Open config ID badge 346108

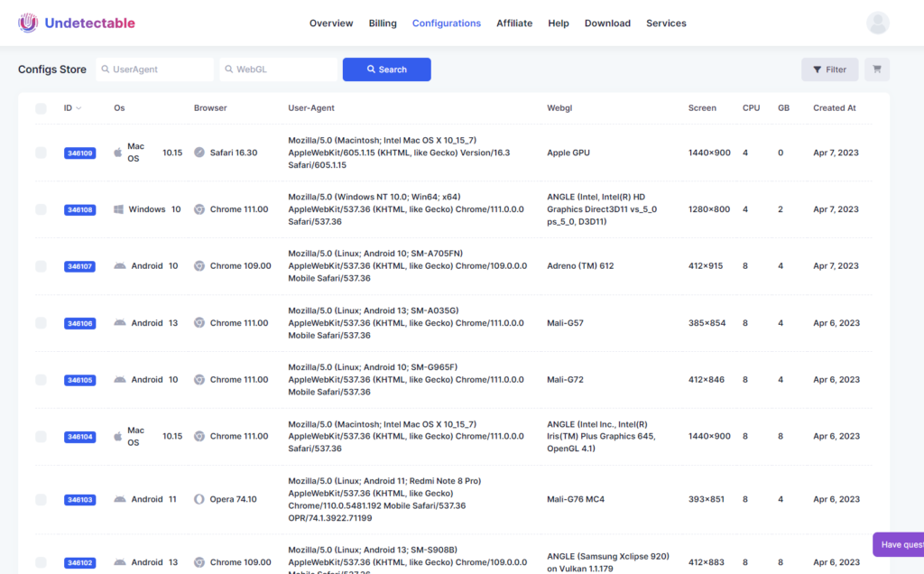tap(79, 209)
